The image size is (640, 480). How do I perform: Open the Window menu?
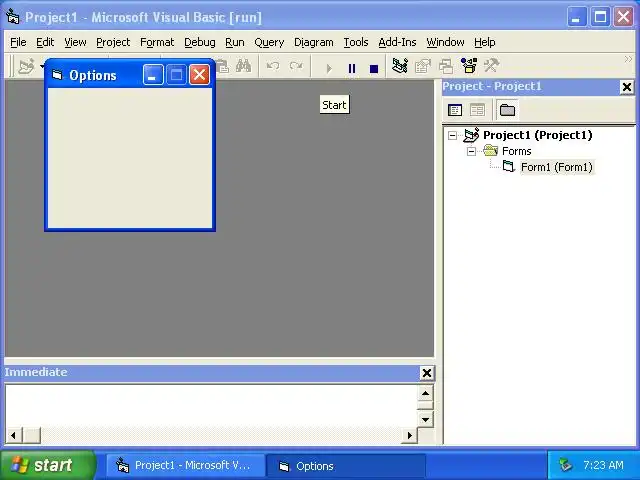pyautogui.click(x=445, y=42)
